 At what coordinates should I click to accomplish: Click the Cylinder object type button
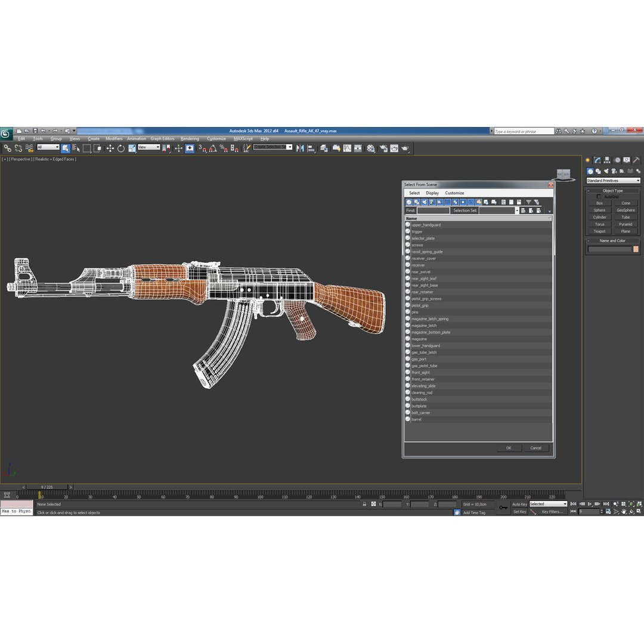coord(599,217)
